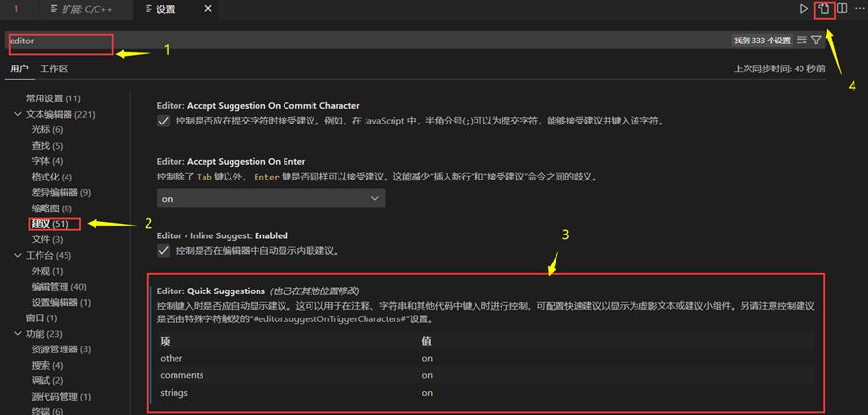Open settings JSON file icon

pyautogui.click(x=824, y=9)
